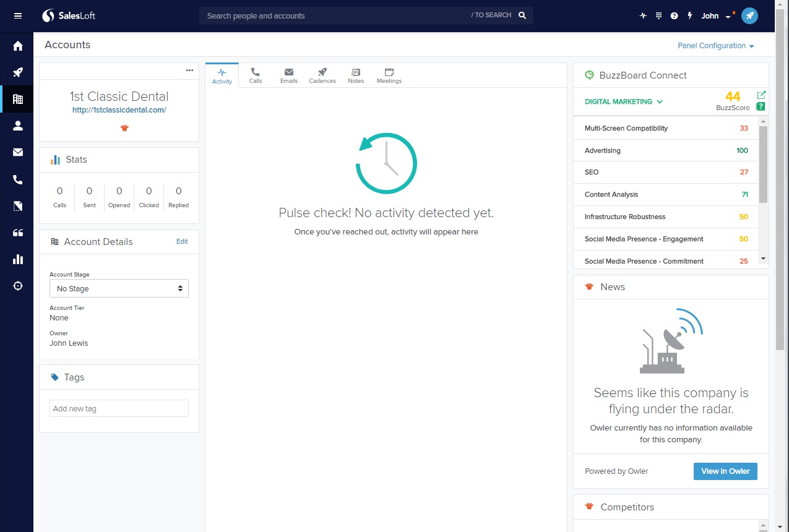Open the hamburger menu

[x=18, y=16]
